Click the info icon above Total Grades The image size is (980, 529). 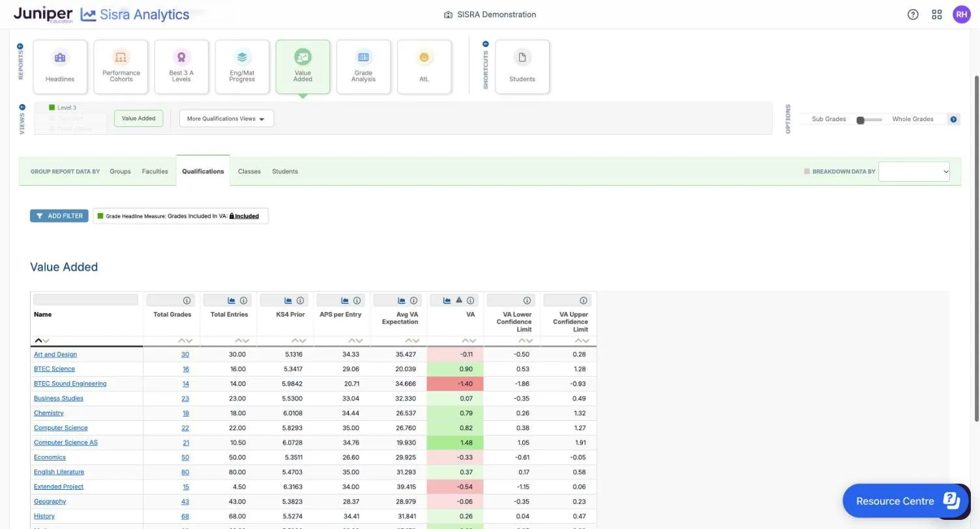point(187,300)
